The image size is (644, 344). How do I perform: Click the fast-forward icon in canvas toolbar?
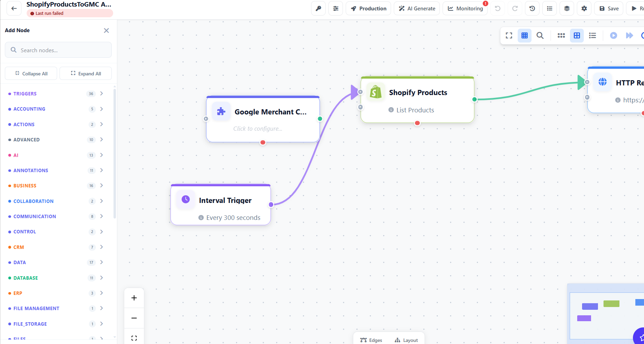point(629,36)
